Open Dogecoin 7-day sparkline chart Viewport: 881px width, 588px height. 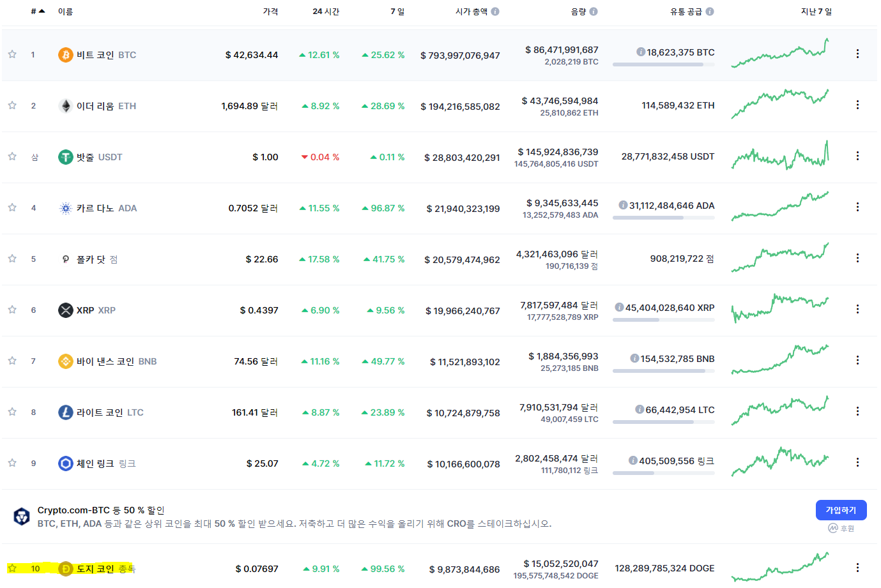(780, 567)
